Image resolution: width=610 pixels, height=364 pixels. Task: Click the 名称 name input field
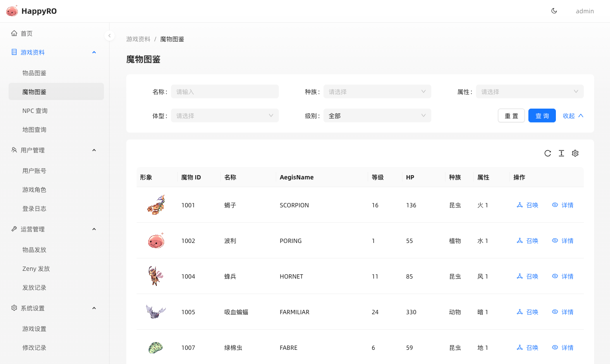225,91
